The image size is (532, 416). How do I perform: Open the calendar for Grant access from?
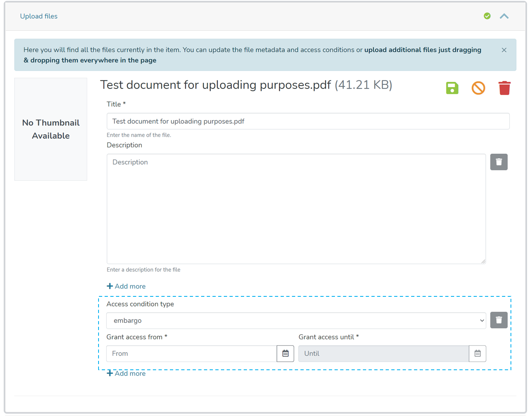(285, 354)
